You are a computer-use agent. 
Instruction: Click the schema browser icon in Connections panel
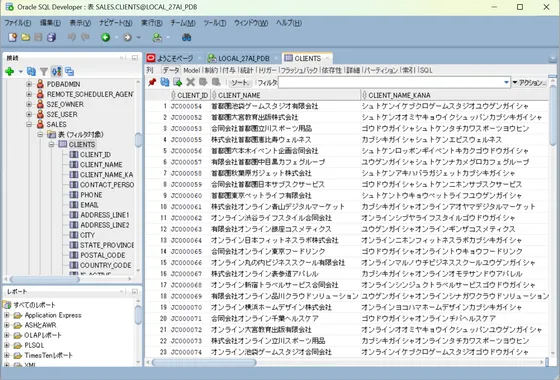(x=56, y=71)
